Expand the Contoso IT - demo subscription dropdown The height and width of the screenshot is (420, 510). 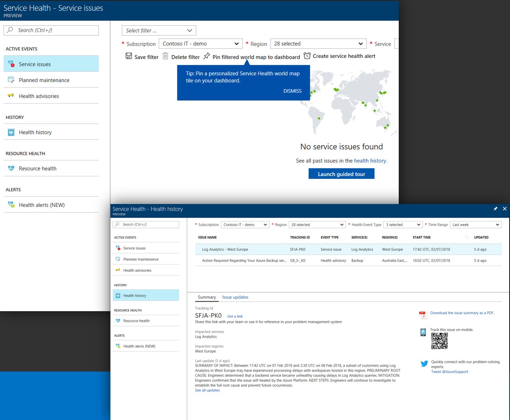coord(201,44)
